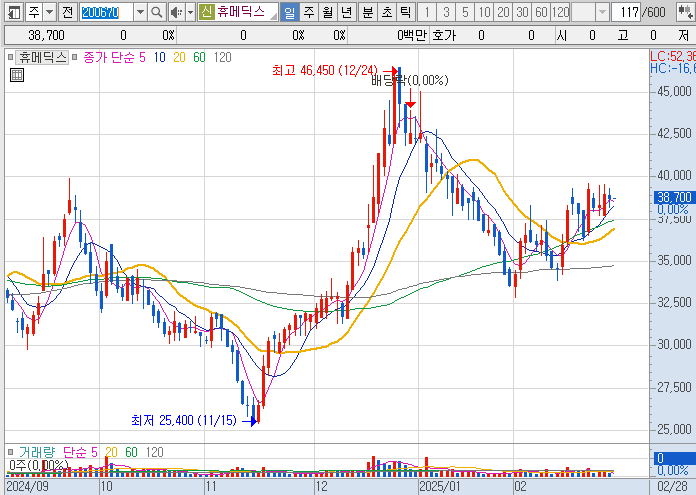
Task: Click the green 신 badge icon
Action: [206, 12]
